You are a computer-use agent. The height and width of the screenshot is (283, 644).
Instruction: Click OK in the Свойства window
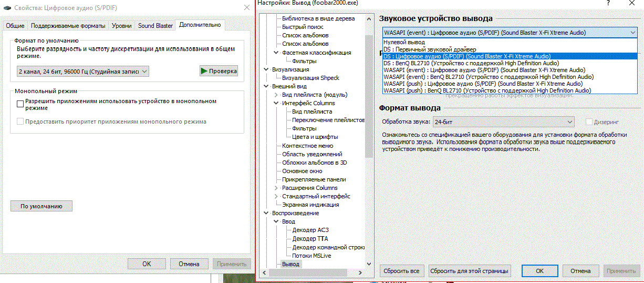(147, 264)
